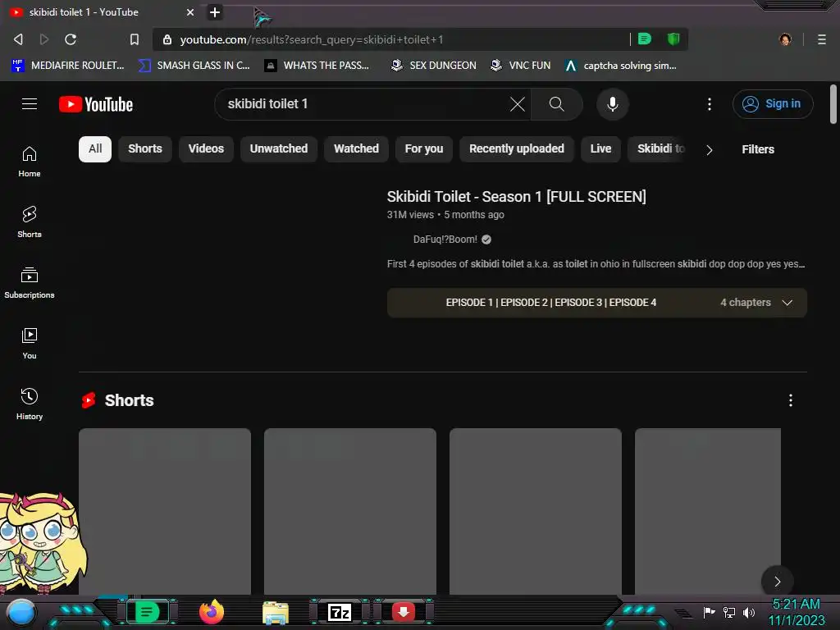
Task: Open a new browser tab
Action: 215,11
